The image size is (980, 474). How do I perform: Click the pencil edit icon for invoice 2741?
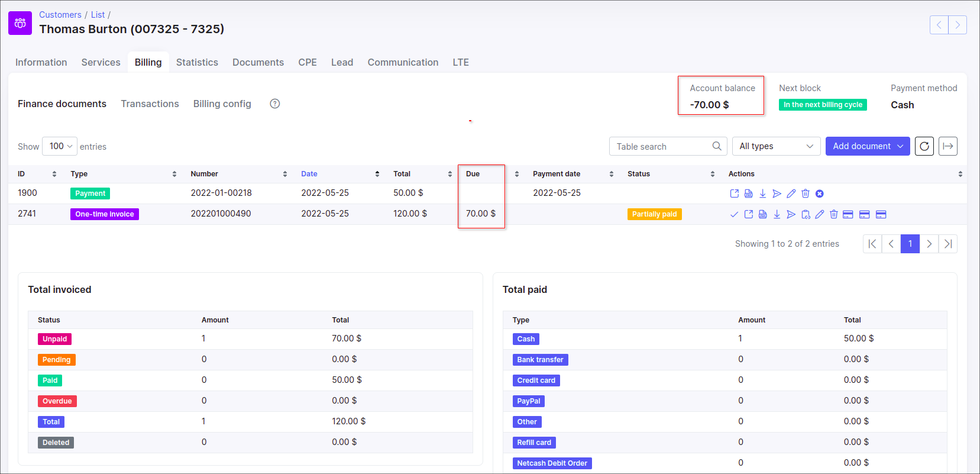point(819,214)
